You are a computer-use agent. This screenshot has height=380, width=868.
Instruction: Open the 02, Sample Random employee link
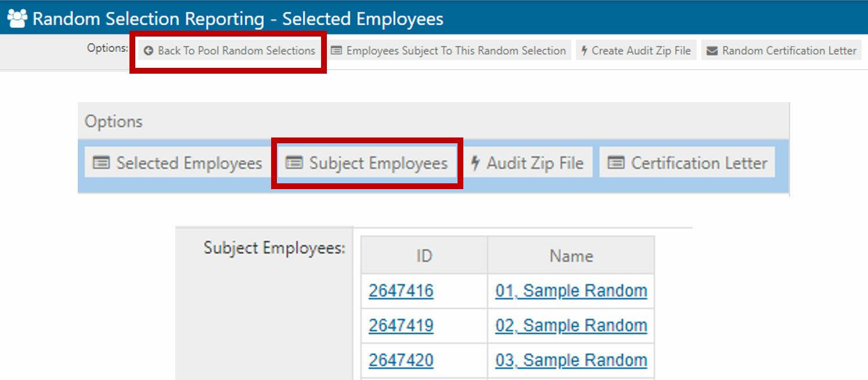571,325
